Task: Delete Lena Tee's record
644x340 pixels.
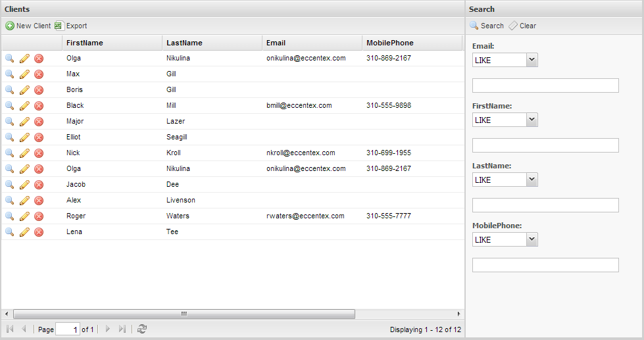Action: [x=39, y=232]
